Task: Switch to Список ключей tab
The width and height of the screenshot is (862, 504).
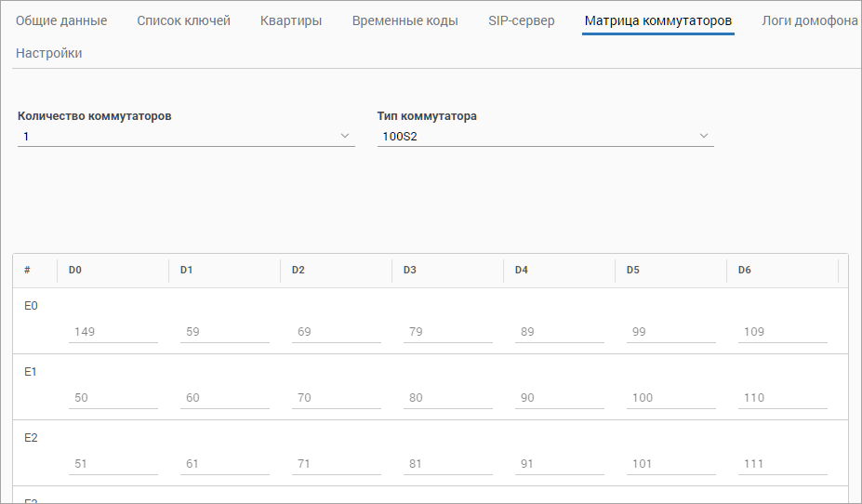Action: point(183,20)
